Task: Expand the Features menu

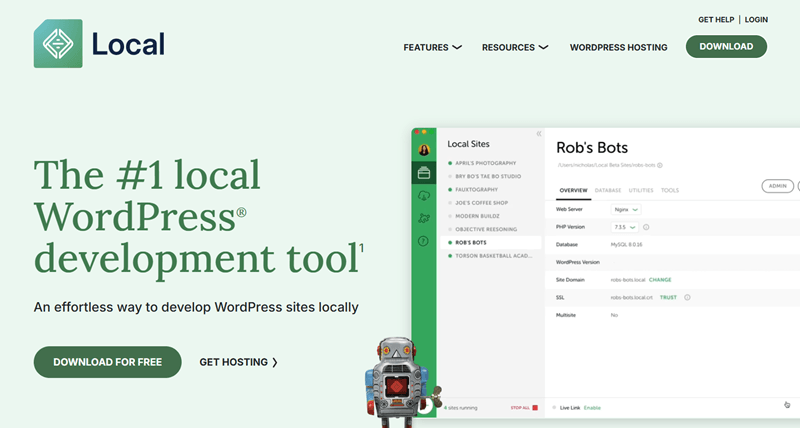Action: 432,47
